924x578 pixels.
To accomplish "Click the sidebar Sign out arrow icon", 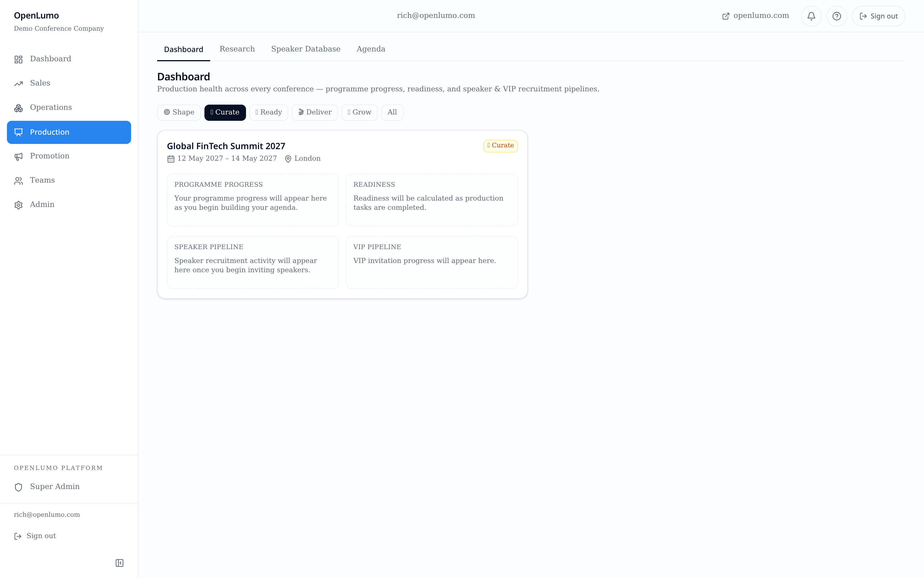I will (x=18, y=536).
